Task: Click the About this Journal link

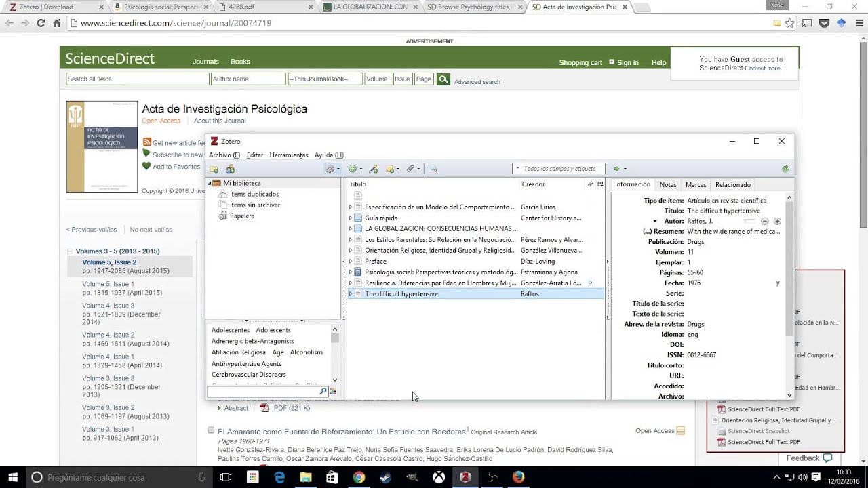Action: pos(220,121)
